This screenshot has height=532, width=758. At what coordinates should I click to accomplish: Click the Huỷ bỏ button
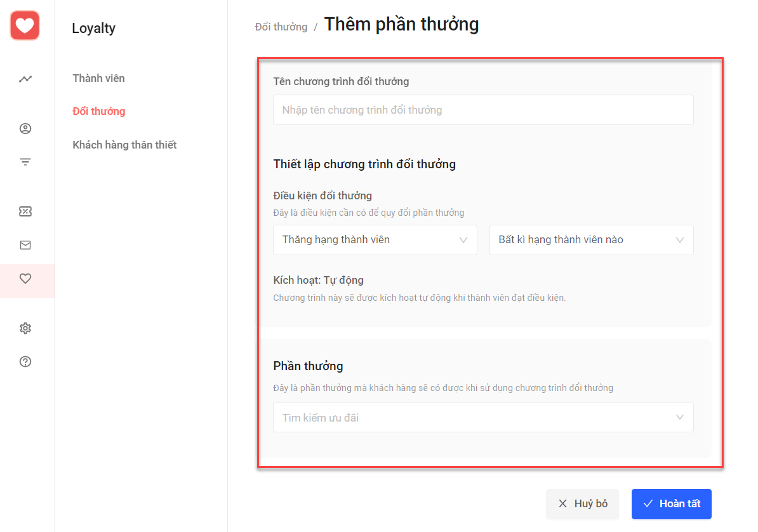[x=583, y=504]
